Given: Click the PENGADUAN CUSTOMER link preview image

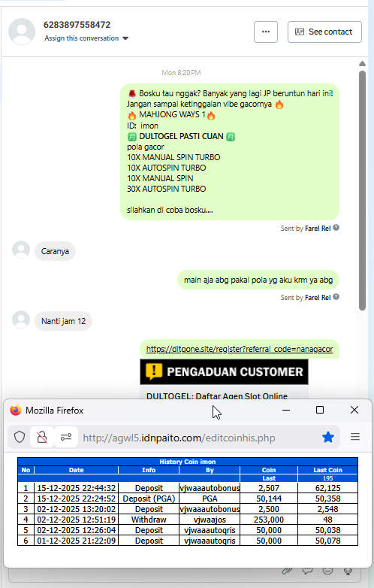Looking at the screenshot, I should pyautogui.click(x=224, y=371).
